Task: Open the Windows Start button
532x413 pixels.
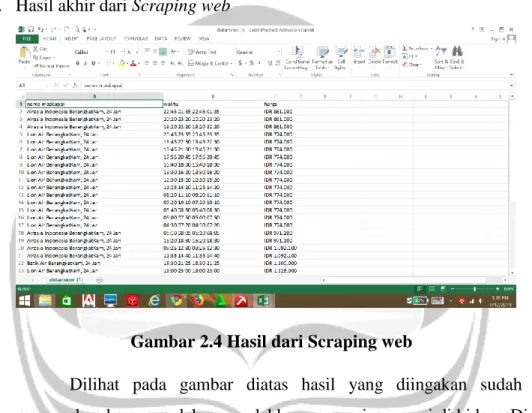Action: pyautogui.click(x=24, y=300)
